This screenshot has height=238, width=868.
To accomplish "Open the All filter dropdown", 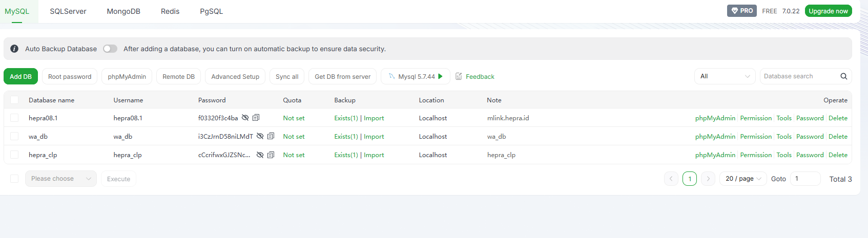I will pos(725,76).
